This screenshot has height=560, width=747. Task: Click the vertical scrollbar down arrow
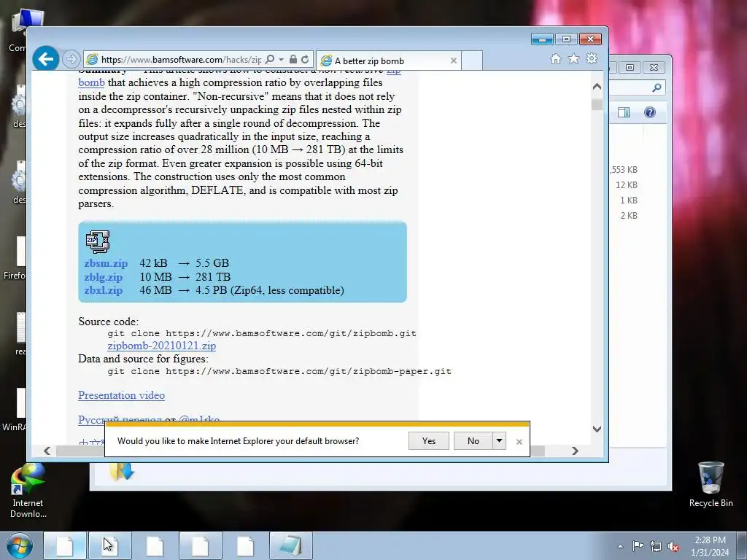pyautogui.click(x=597, y=429)
